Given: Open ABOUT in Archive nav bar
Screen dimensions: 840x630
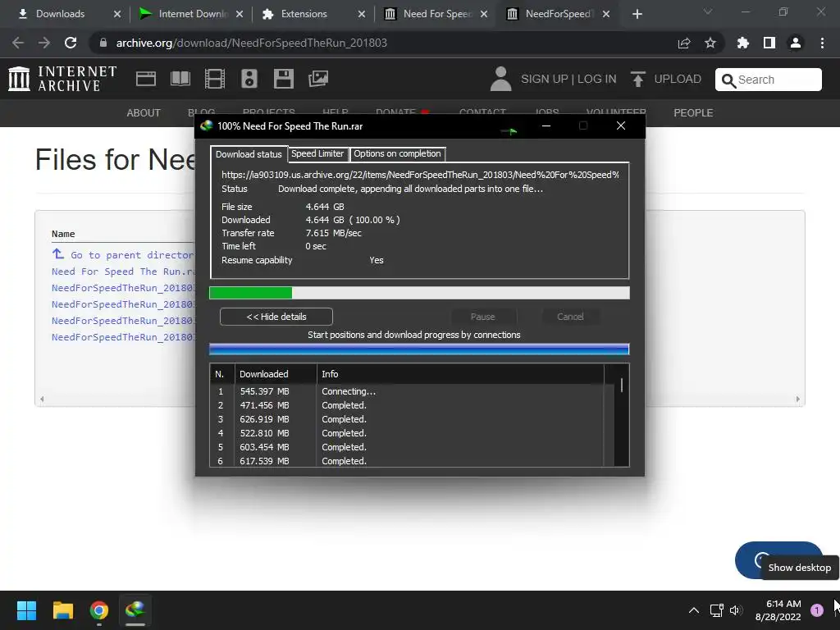Looking at the screenshot, I should click(x=144, y=113).
